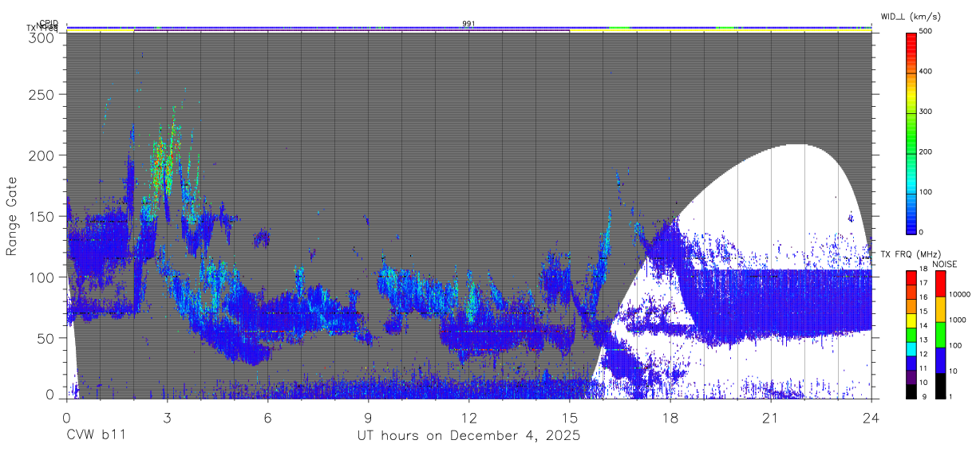
Task: Click the 'Range Gate' y-axis title
Action: tap(12, 218)
